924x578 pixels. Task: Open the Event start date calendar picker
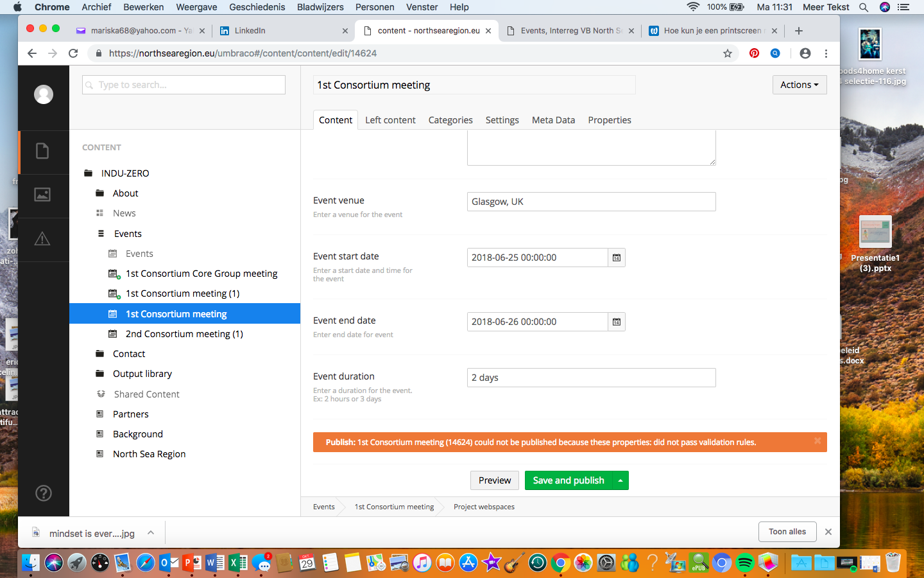pyautogui.click(x=616, y=258)
